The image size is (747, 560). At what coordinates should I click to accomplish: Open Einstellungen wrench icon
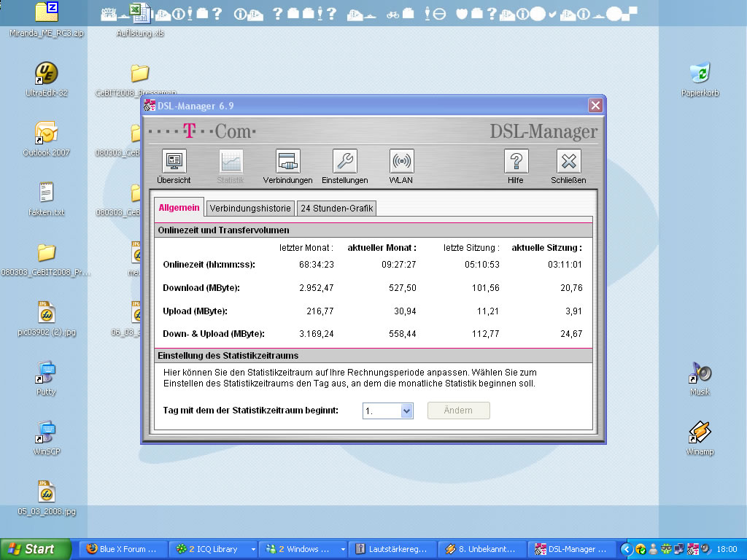point(344,161)
